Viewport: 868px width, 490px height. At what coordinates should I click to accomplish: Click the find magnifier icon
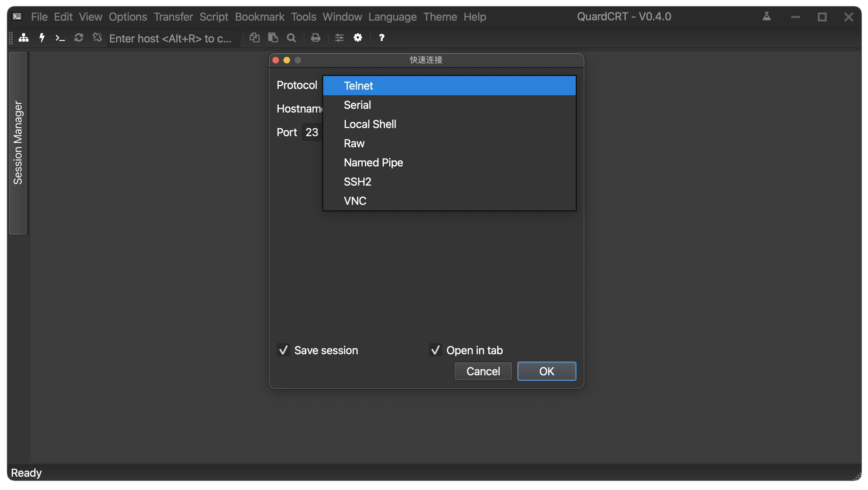tap(292, 38)
